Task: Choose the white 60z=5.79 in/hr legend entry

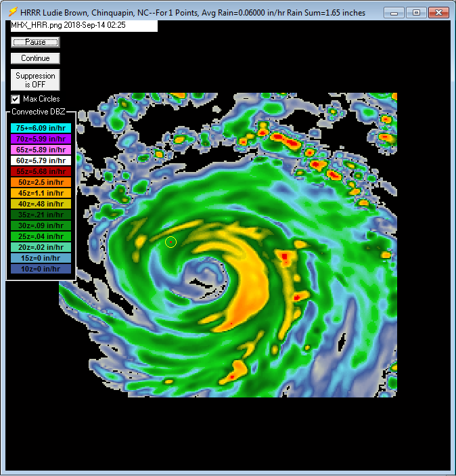Action: pyautogui.click(x=41, y=160)
